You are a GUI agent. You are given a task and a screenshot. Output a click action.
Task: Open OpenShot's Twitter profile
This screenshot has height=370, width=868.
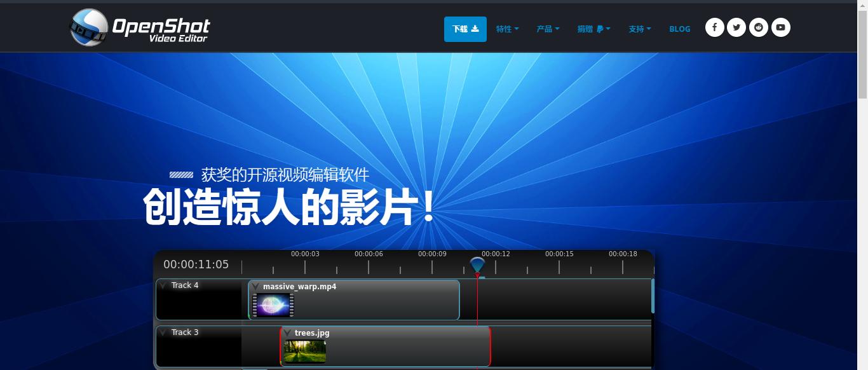click(736, 27)
